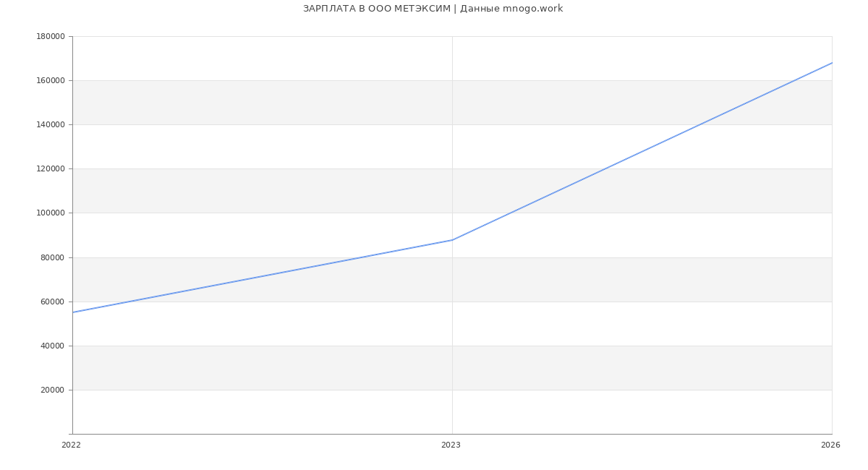
Task: Click the chart title ЗАРПЛАТА В ООО МЕТЭКСИМ
Action: 376,9
